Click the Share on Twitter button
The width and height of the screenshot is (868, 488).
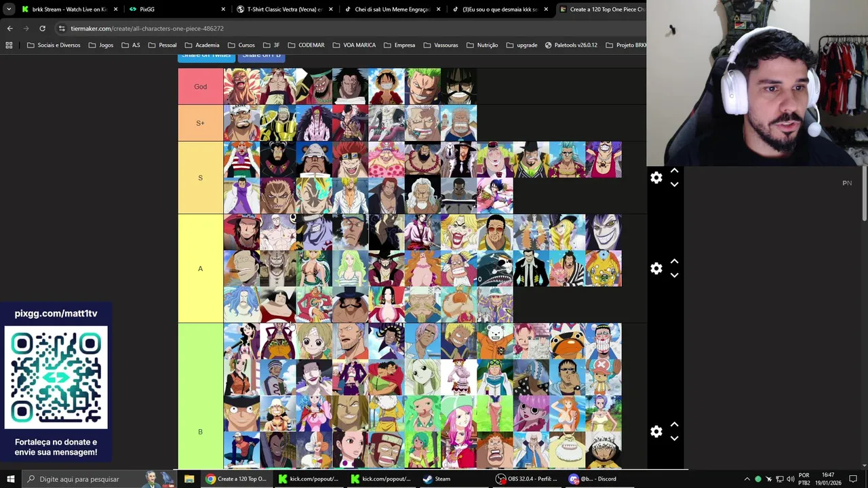206,56
